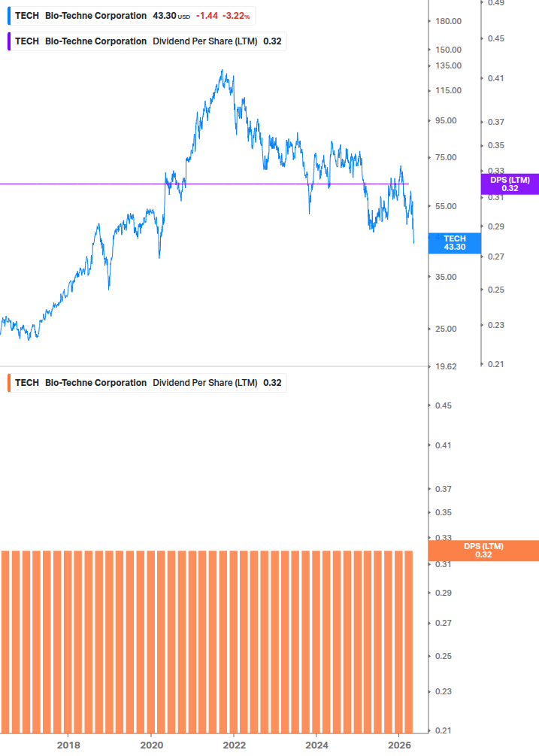This screenshot has width=539, height=756.
Task: Click the 0.45 label on the upper pane's dividend axis
Action: point(496,38)
